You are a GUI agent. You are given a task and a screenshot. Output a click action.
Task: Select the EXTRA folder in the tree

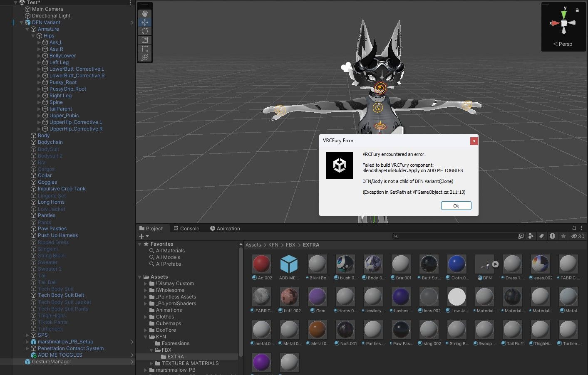(x=176, y=357)
